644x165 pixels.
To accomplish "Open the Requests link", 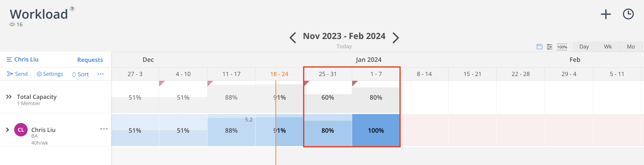I will coord(90,60).
